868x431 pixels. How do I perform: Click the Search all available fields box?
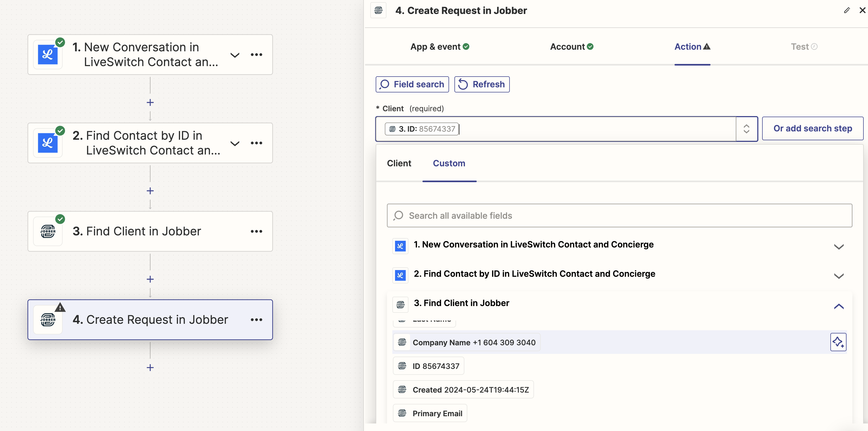point(619,215)
